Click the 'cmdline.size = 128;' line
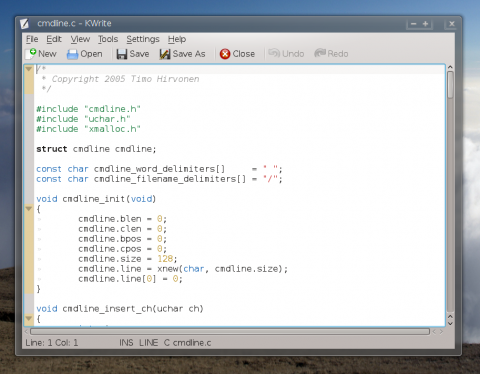The height and width of the screenshot is (374, 480). point(128,259)
